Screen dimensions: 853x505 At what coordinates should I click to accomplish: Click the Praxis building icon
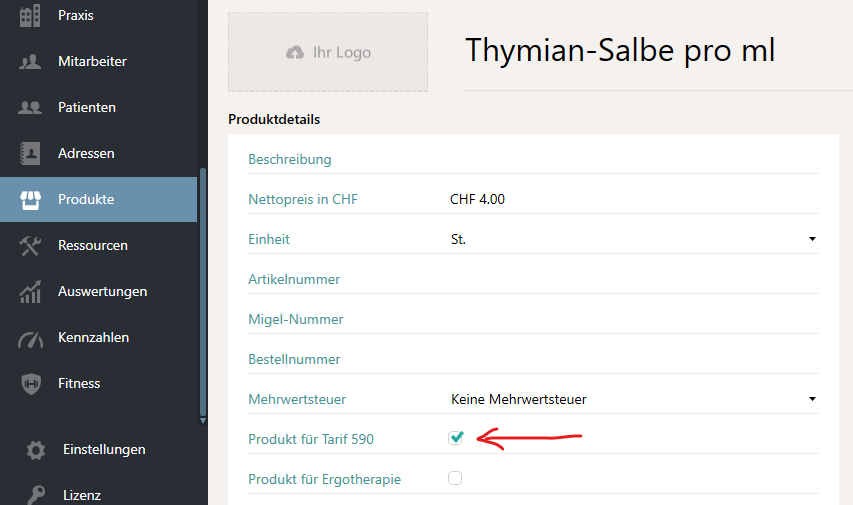pos(30,15)
